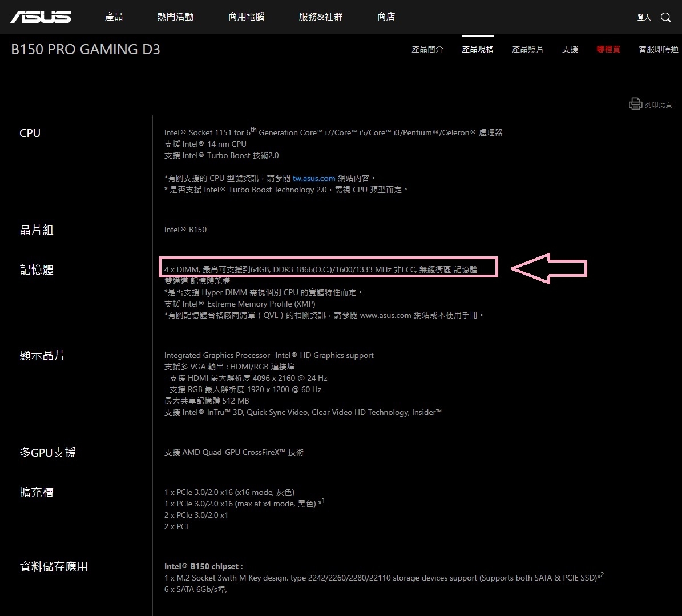Open the 商用電腦 menu
682x616 pixels.
click(246, 17)
